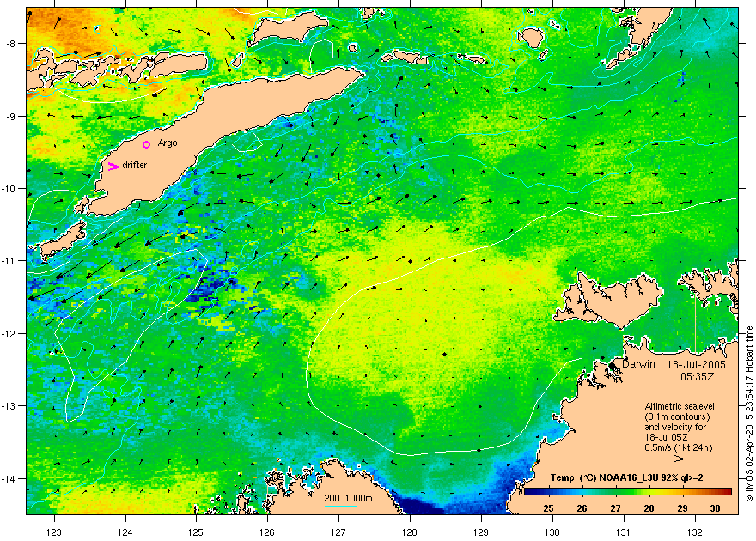
Task: Click the 'drifter' label text
Action: pos(135,165)
